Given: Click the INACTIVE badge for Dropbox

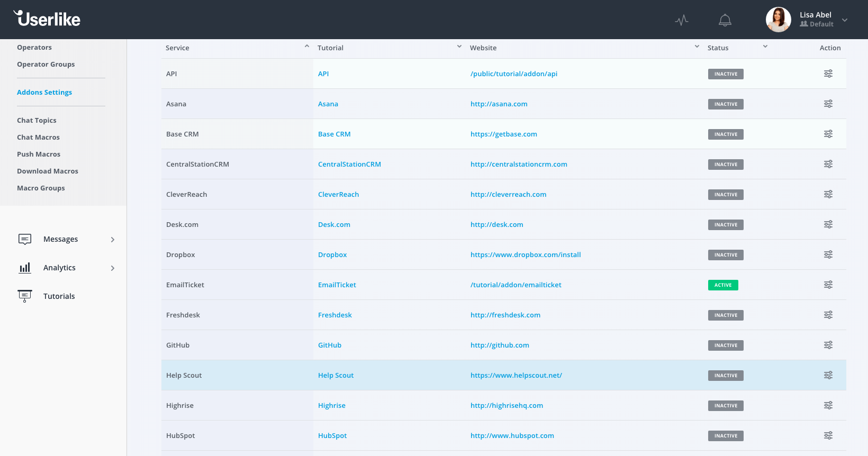Looking at the screenshot, I should (726, 255).
